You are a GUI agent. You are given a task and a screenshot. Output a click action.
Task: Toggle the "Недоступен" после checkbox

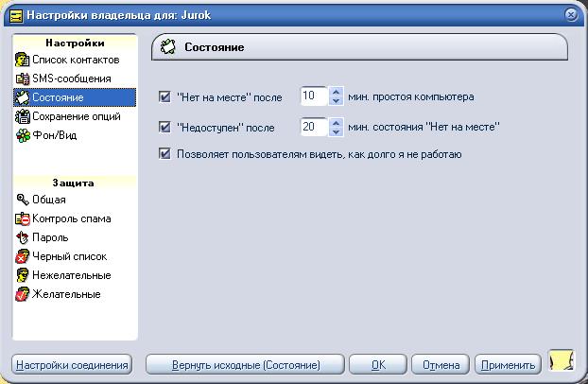pyautogui.click(x=165, y=126)
